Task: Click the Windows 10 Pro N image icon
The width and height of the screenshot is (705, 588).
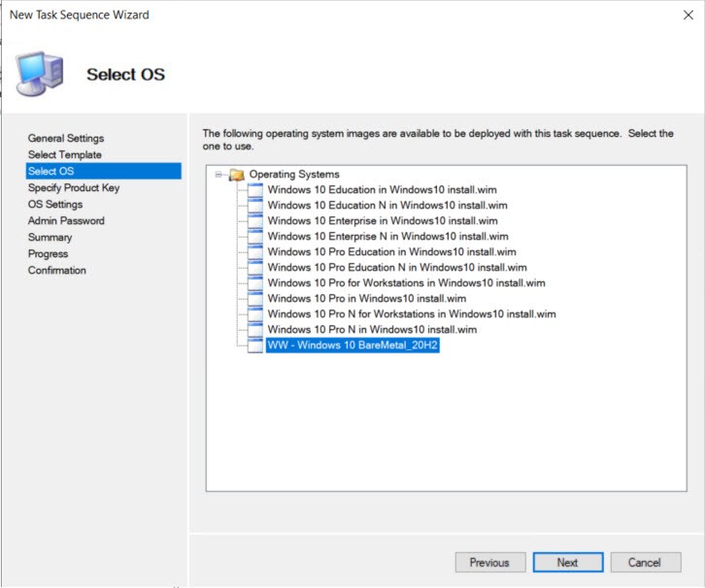Action: pos(255,329)
